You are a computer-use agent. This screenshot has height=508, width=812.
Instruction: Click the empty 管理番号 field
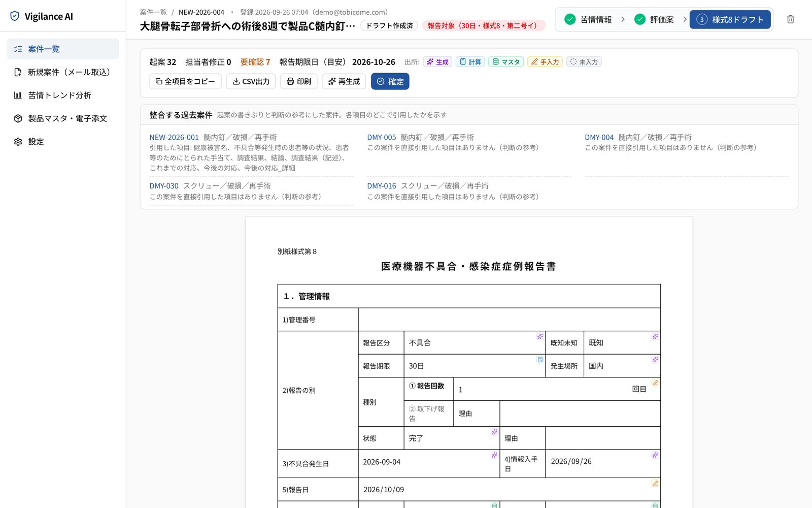click(x=509, y=320)
